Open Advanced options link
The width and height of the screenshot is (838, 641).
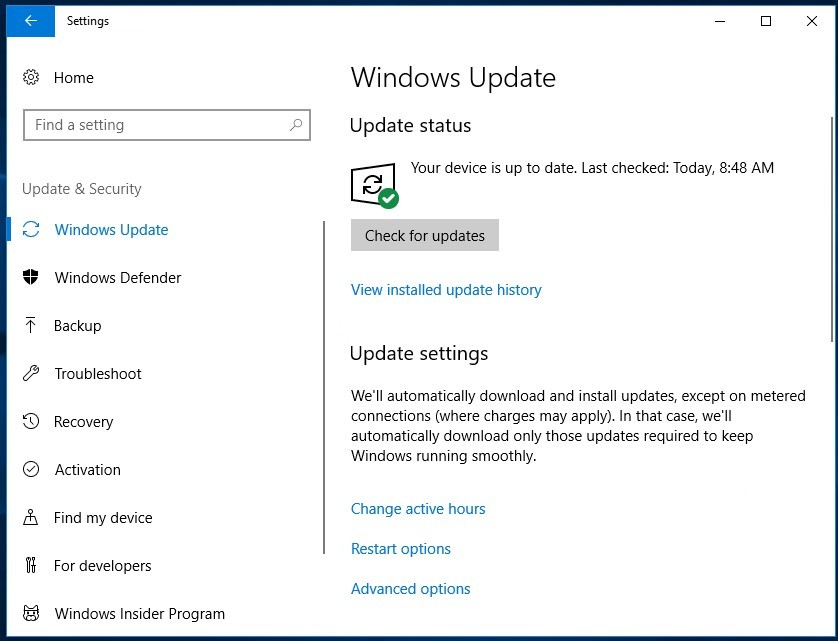pyautogui.click(x=410, y=589)
